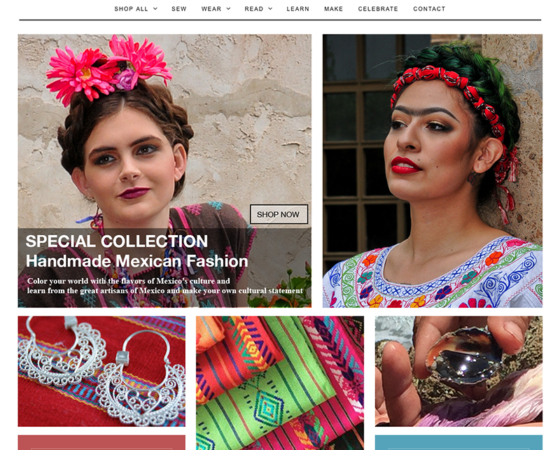View the hand holding shell image
The width and height of the screenshot is (560, 450).
pos(459,371)
